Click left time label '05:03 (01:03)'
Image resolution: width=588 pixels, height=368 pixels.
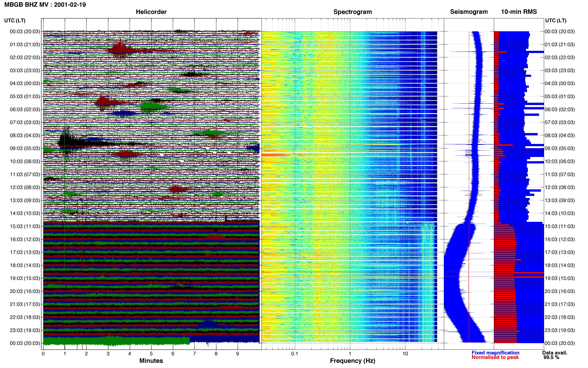pos(25,96)
